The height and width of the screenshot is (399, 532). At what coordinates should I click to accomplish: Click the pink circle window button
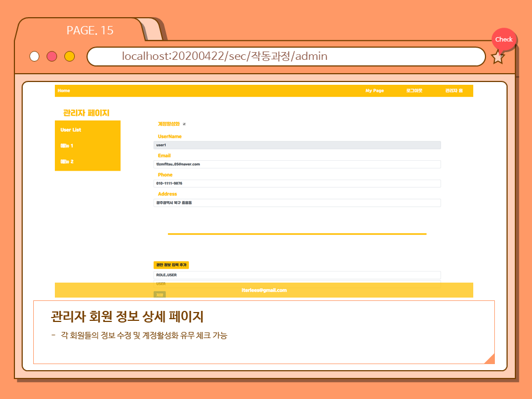[x=52, y=57]
